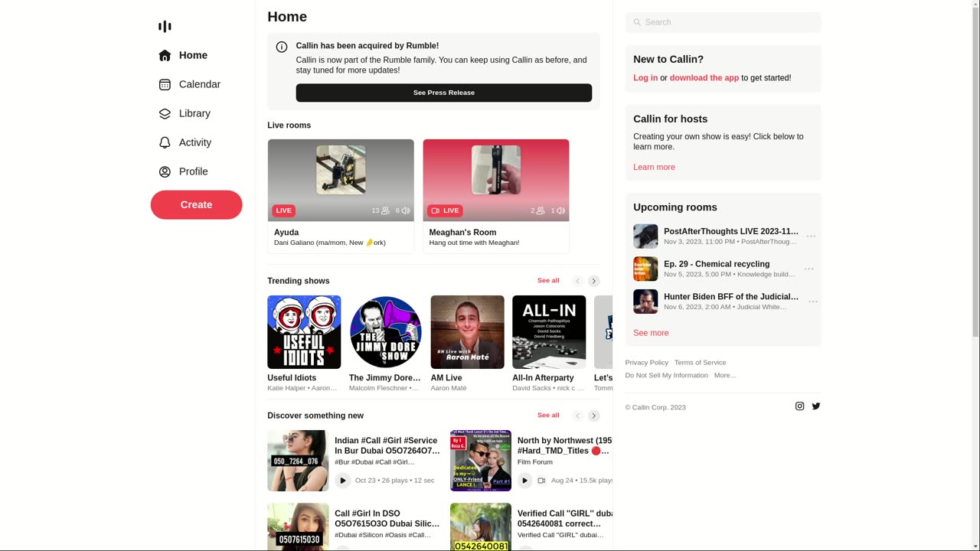Click the Home house icon
Screen dimensions: 980x551
click(x=165, y=55)
